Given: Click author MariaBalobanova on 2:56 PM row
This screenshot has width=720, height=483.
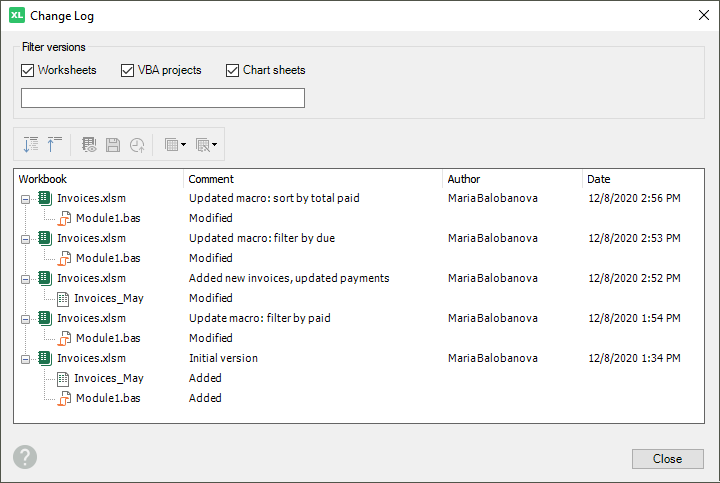Looking at the screenshot, I should coord(493,198).
